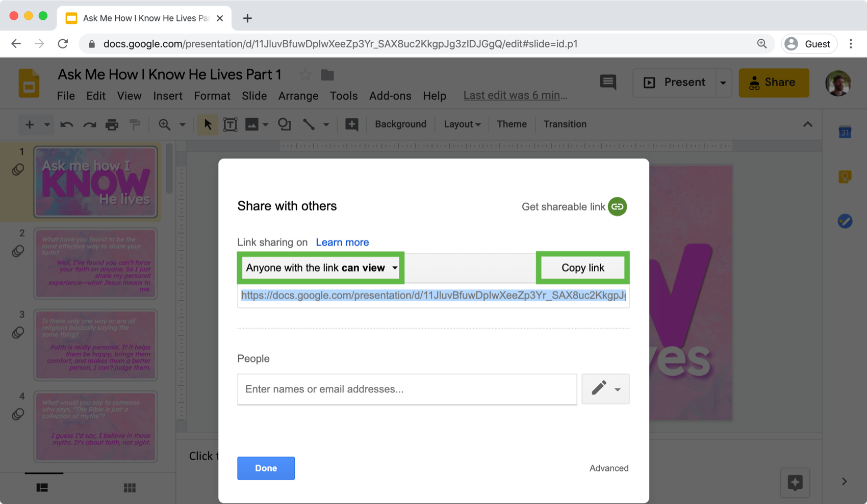Click the shape tool icon

point(284,124)
